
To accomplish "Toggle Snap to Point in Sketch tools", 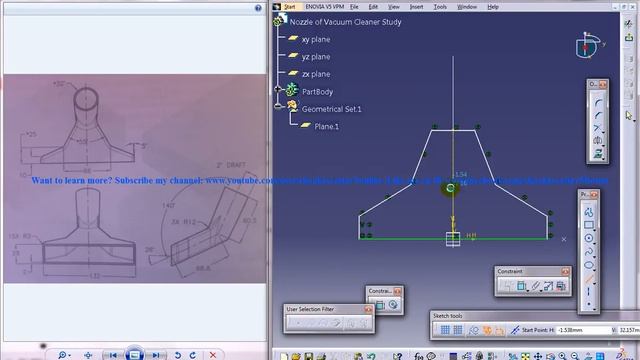I will pos(458,330).
